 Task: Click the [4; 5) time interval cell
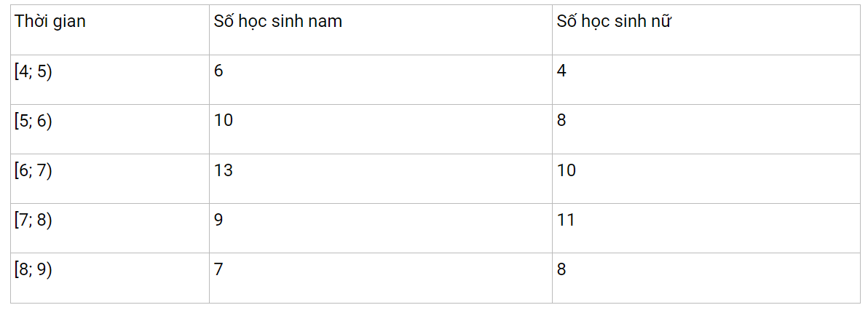coord(33,71)
